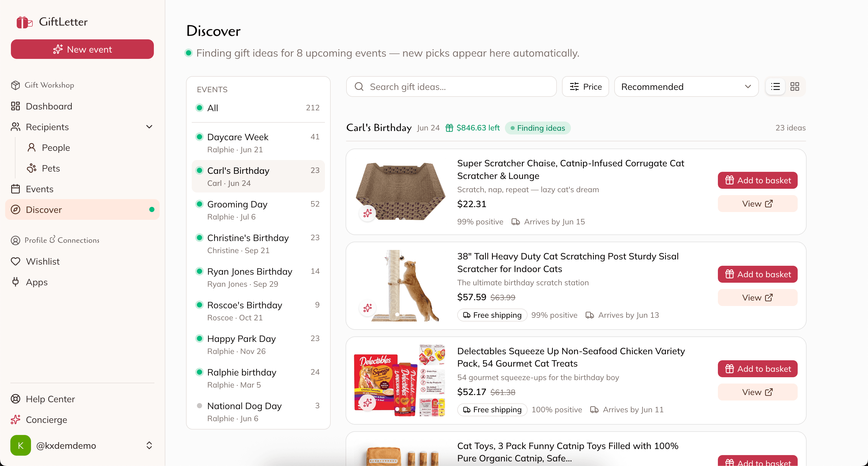Click the Events calendar icon
The width and height of the screenshot is (868, 466).
pos(15,189)
